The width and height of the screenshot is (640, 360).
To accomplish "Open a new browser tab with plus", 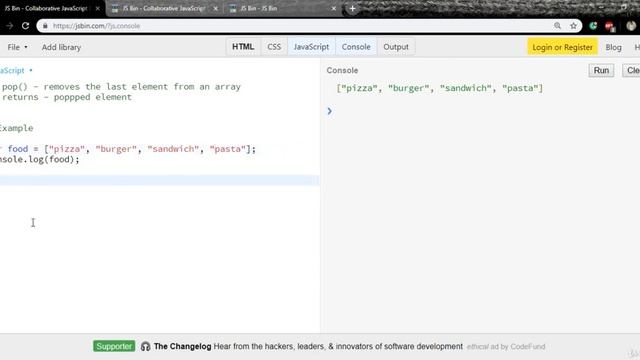I will [x=352, y=8].
